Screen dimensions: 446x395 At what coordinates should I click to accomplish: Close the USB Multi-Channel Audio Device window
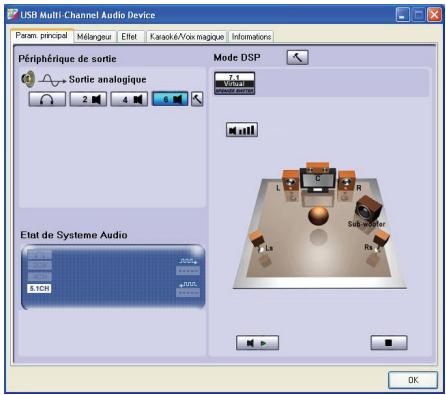pos(434,15)
